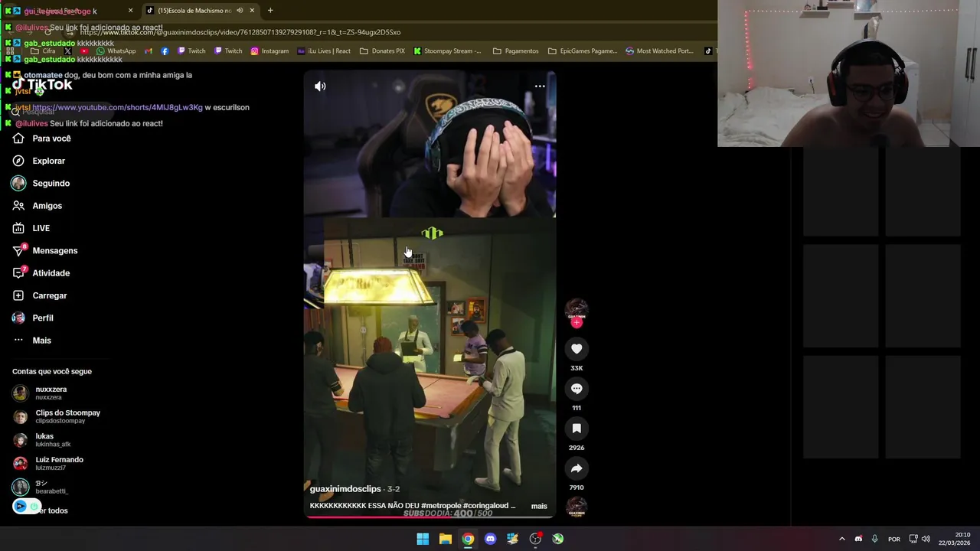
Task: Mute the TikTok video sound
Action: coord(320,86)
